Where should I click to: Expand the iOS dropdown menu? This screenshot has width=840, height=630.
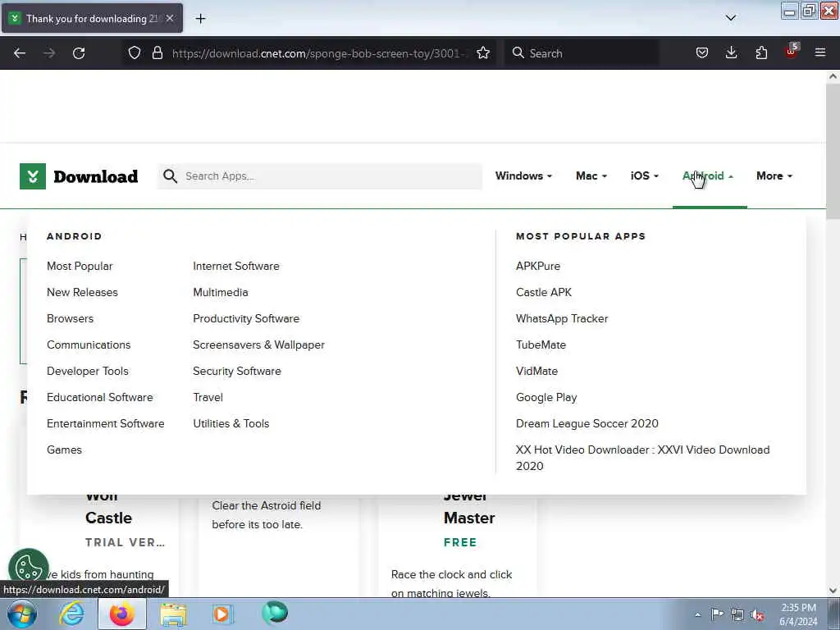645,176
